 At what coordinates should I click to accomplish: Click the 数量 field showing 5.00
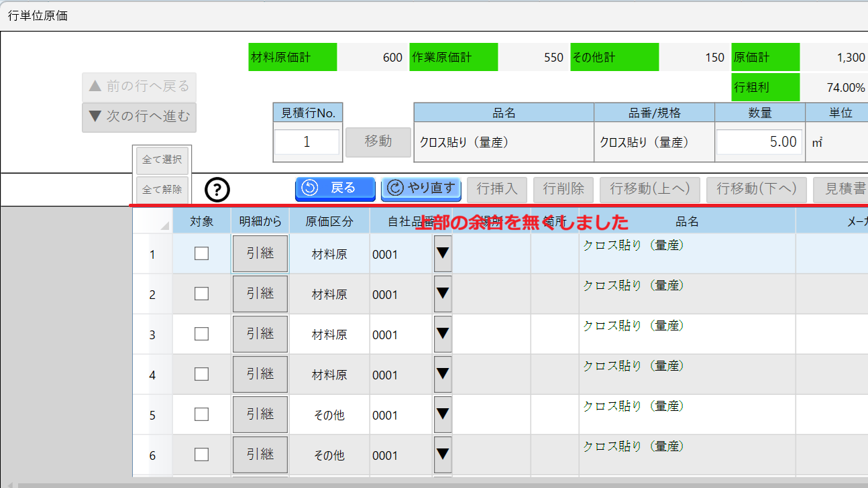coord(759,142)
